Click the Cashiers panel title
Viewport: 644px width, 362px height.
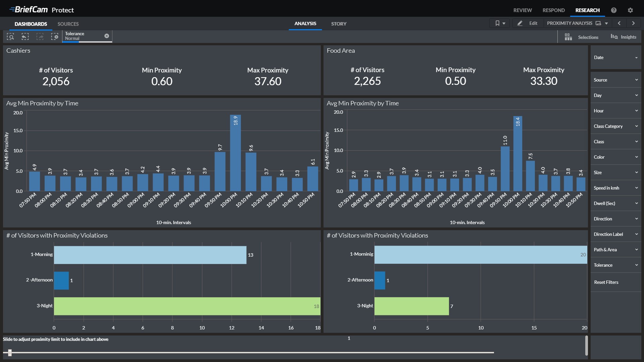(18, 51)
